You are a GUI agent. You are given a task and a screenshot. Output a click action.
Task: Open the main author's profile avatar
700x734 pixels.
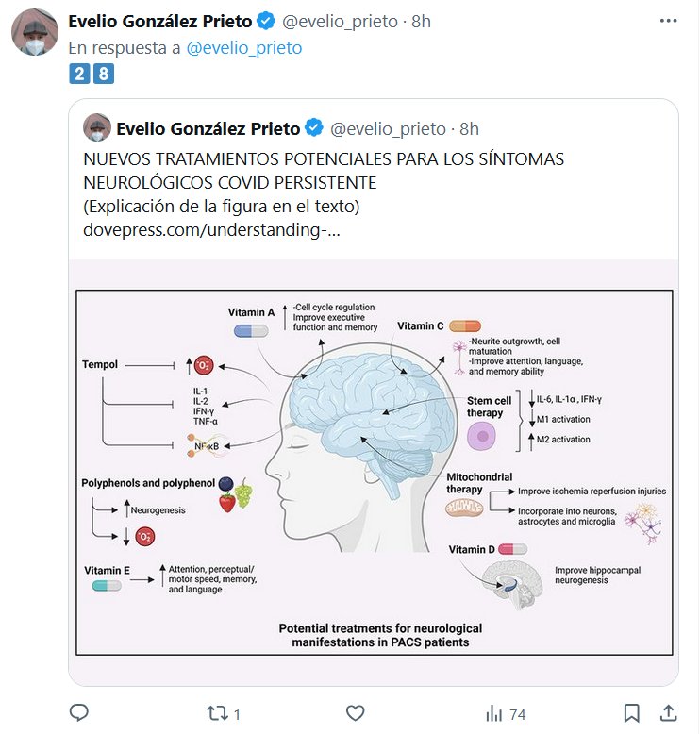click(36, 34)
